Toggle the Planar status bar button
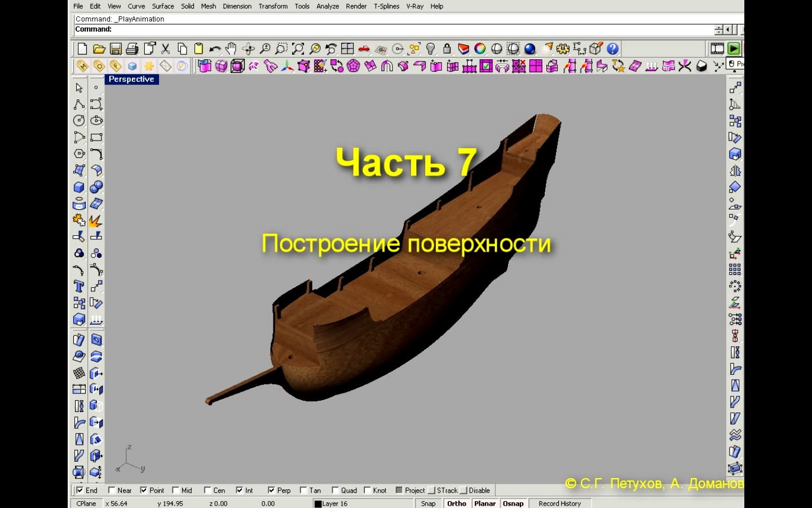Screen dimensions: 812x508 (485, 503)
